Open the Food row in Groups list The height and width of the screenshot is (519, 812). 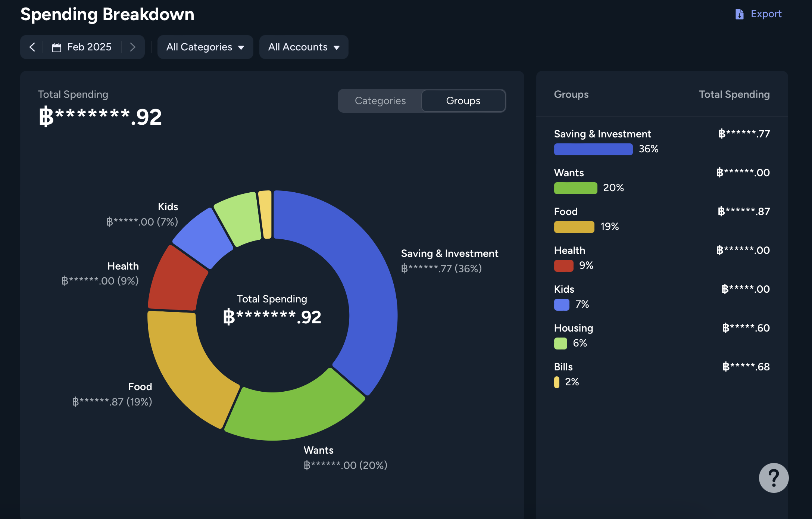[662, 220]
